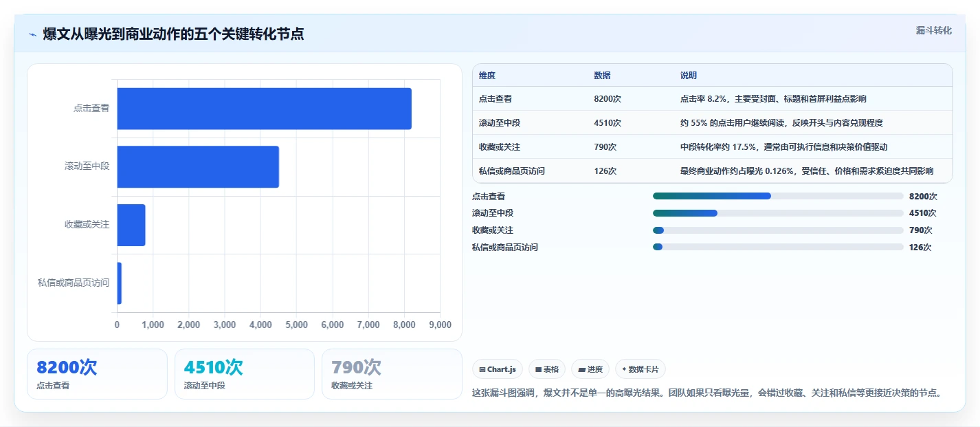Viewport: 980px width, 427px height.
Task: Click the 私信或商品页访问 cell in the table
Action: coord(512,171)
